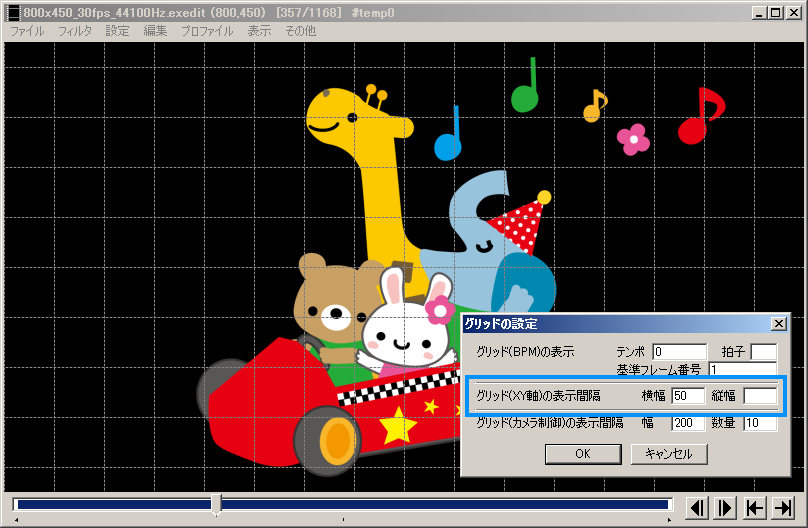This screenshot has width=808, height=528.
Task: Open the ファイル menu
Action: click(27, 31)
